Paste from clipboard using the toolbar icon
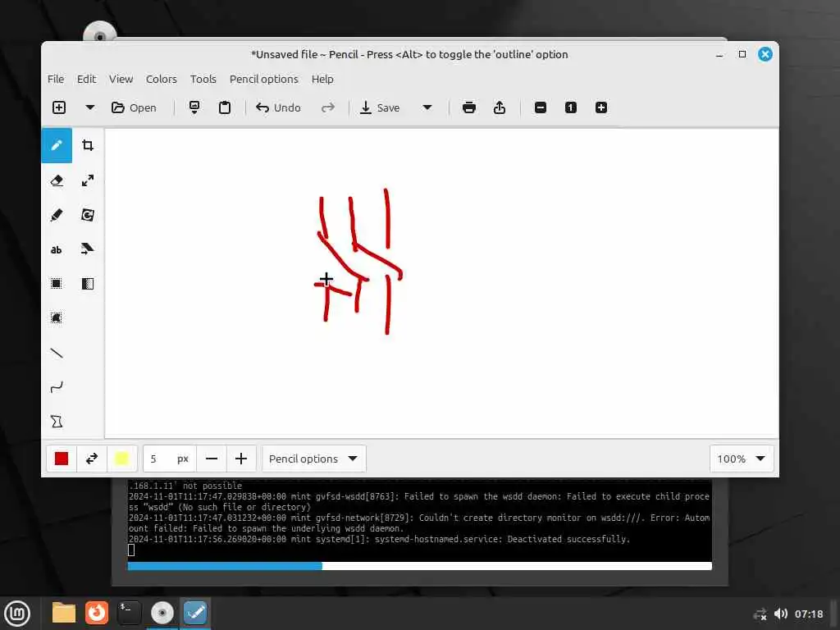Image resolution: width=840 pixels, height=630 pixels. point(225,107)
